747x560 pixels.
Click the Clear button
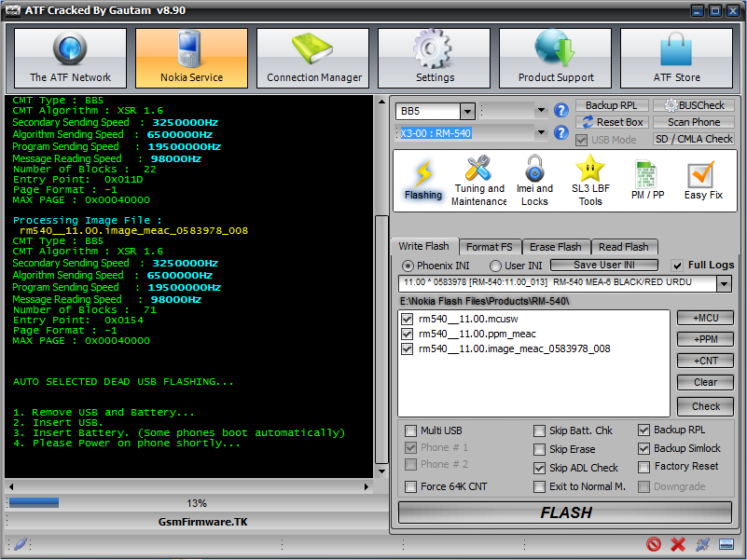[x=705, y=382]
